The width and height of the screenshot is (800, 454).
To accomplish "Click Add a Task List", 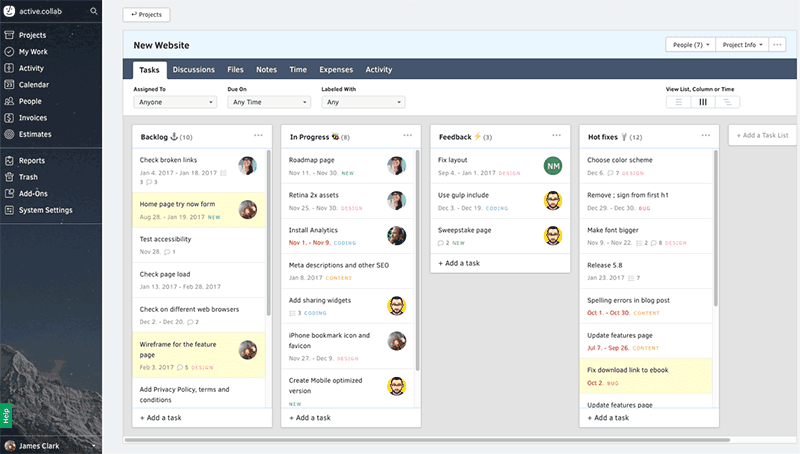I will (x=765, y=135).
